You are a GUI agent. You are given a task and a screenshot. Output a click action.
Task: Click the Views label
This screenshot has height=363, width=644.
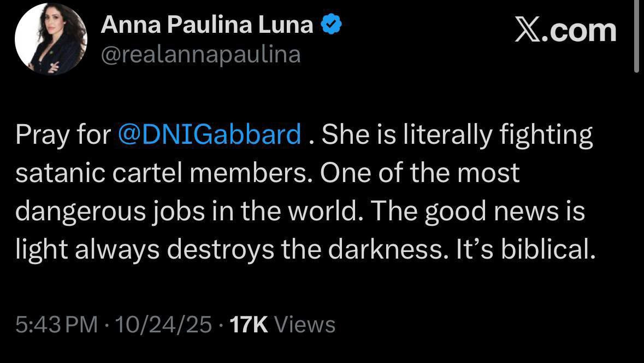tap(304, 325)
